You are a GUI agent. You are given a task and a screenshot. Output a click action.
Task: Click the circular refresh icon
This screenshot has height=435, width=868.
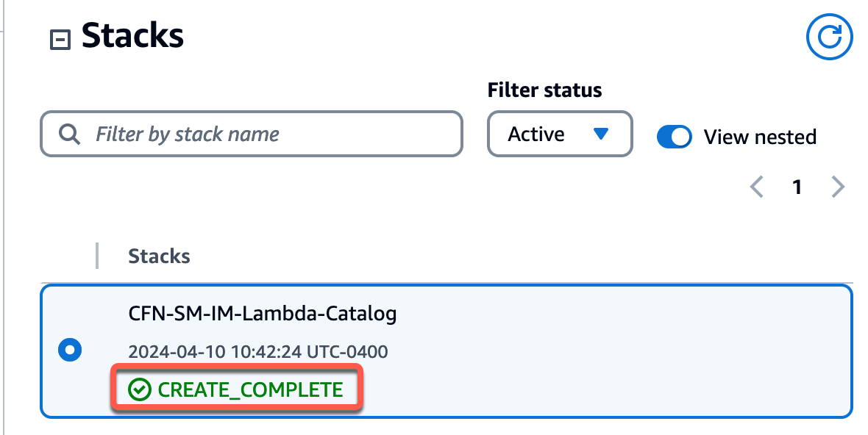pos(829,36)
